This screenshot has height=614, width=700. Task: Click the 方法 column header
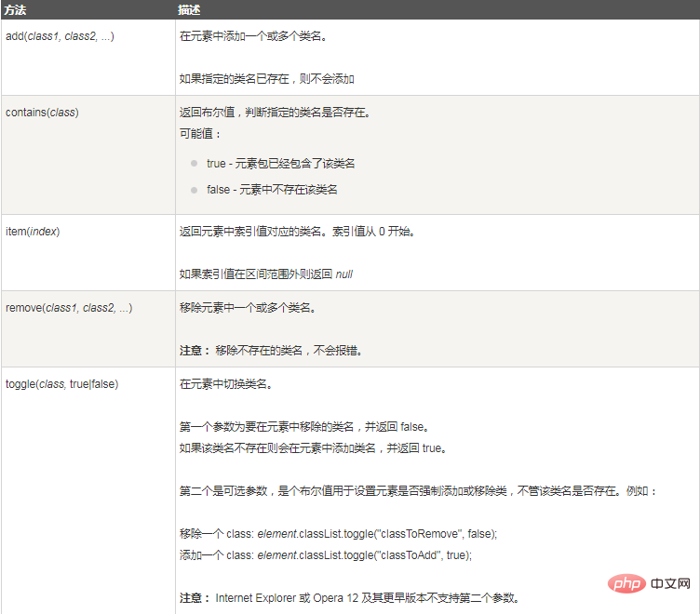pyautogui.click(x=88, y=10)
